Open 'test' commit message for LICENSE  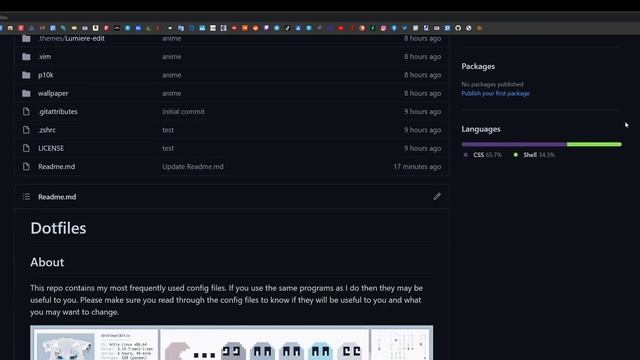point(168,148)
